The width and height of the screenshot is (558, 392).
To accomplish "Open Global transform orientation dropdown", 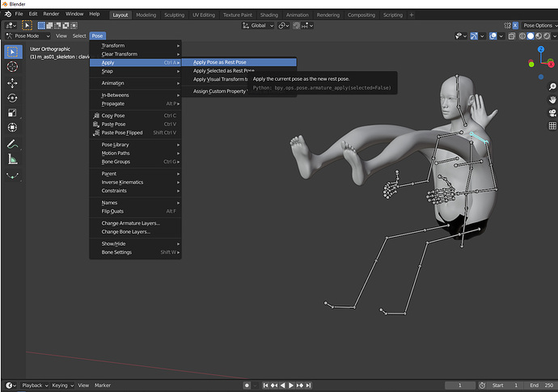I will 258,26.
